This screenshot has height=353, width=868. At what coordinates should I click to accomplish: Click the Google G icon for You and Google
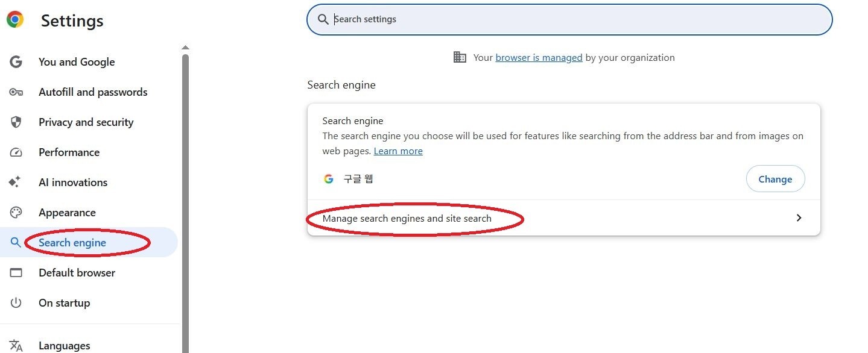[x=16, y=61]
